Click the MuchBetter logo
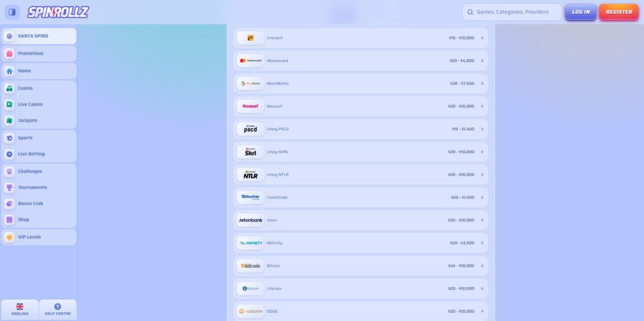The image size is (644, 321). click(250, 84)
